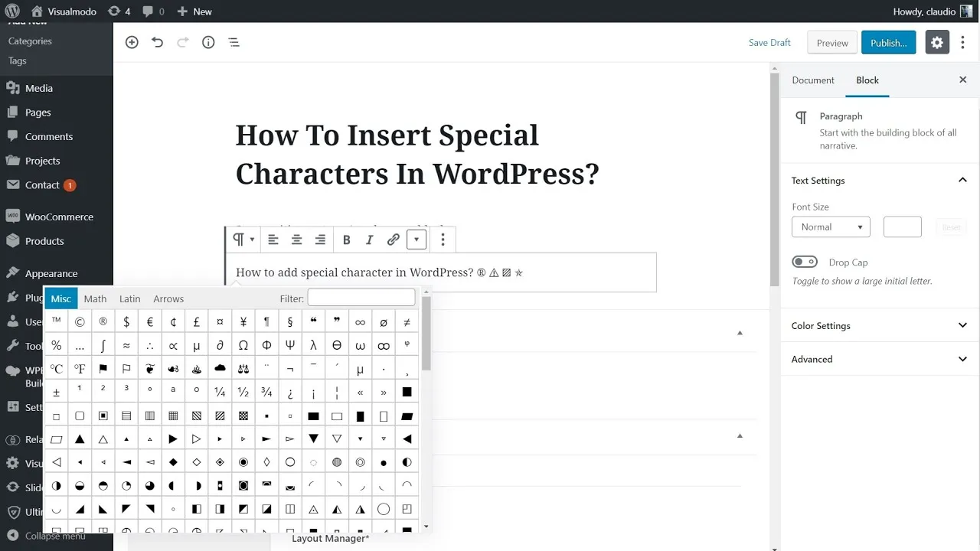The height and width of the screenshot is (551, 980).
Task: Insert the registered ® symbol
Action: point(103,322)
